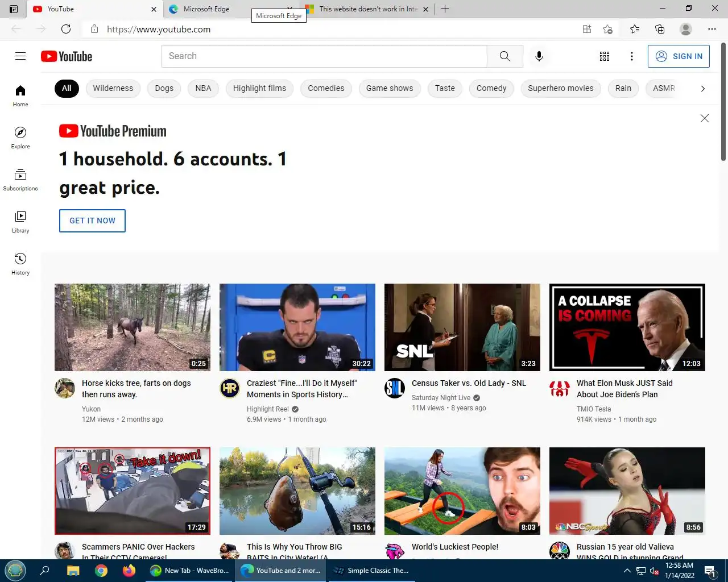Open the YouTube hamburger guide menu
The image size is (728, 582).
[20, 56]
